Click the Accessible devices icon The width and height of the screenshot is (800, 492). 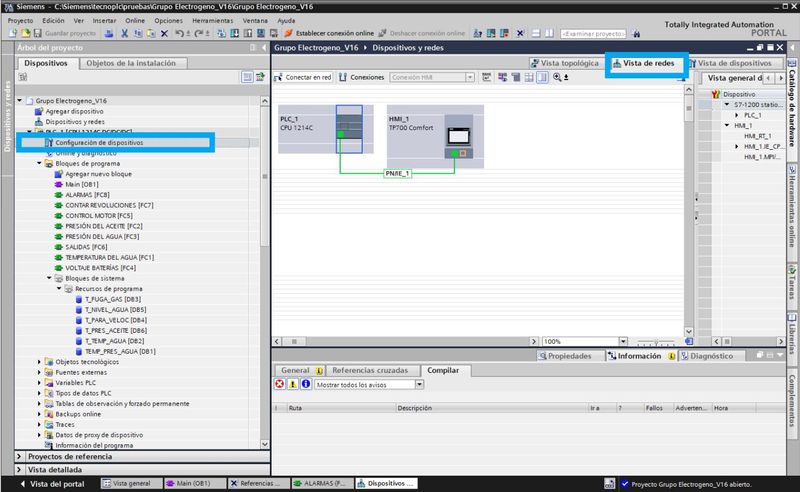(x=478, y=33)
